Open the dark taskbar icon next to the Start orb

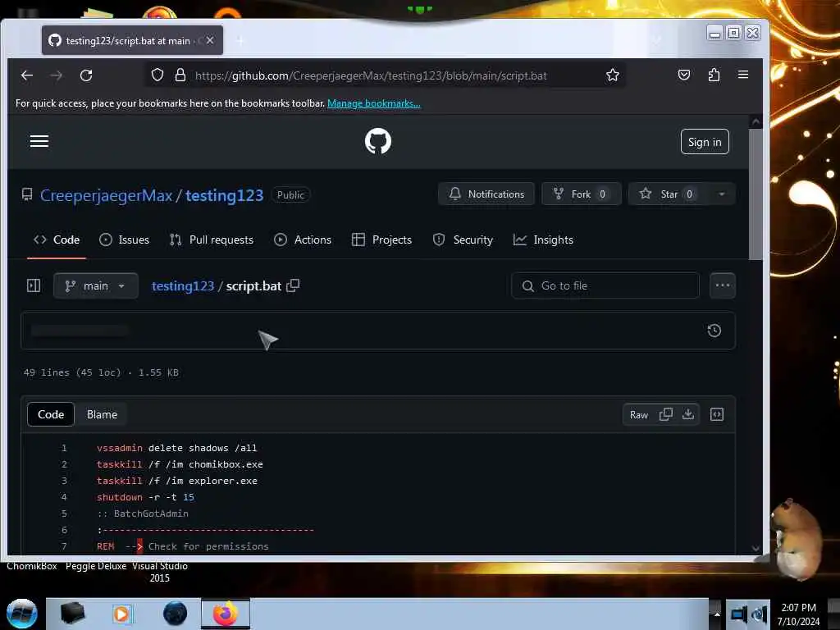(x=72, y=614)
